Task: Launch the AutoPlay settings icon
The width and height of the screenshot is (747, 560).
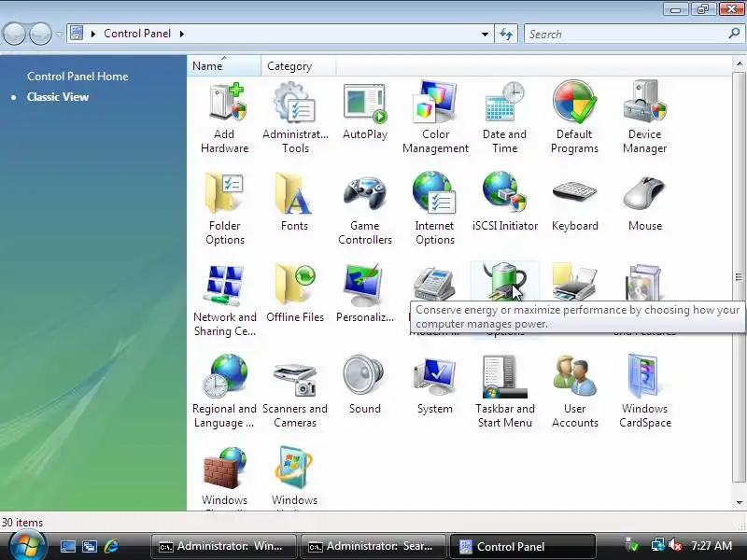Action: pos(365,112)
